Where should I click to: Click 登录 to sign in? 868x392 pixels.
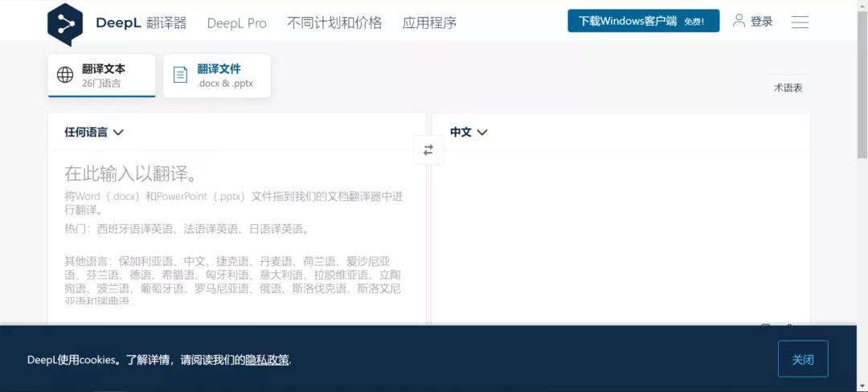pos(761,22)
